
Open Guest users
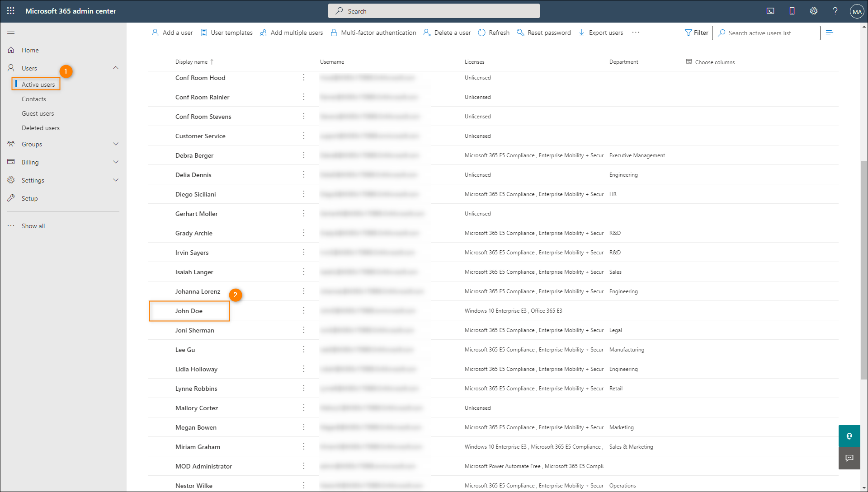38,113
